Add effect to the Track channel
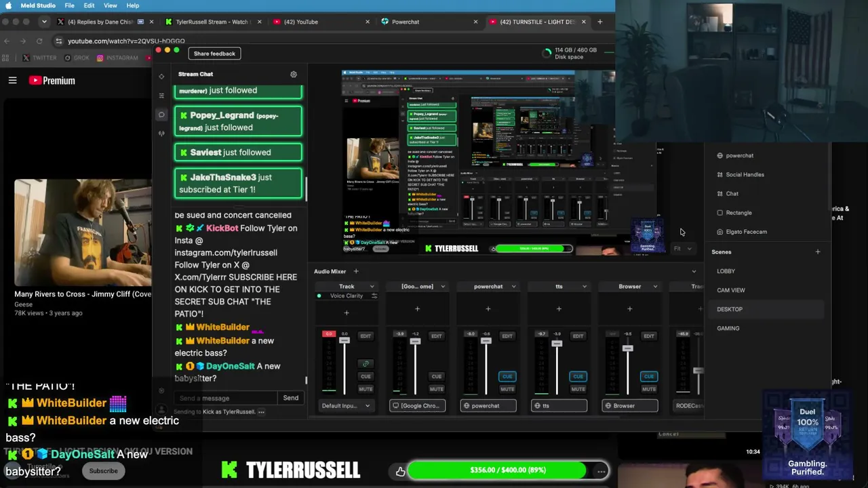Viewport: 868px width, 488px height. tap(347, 313)
